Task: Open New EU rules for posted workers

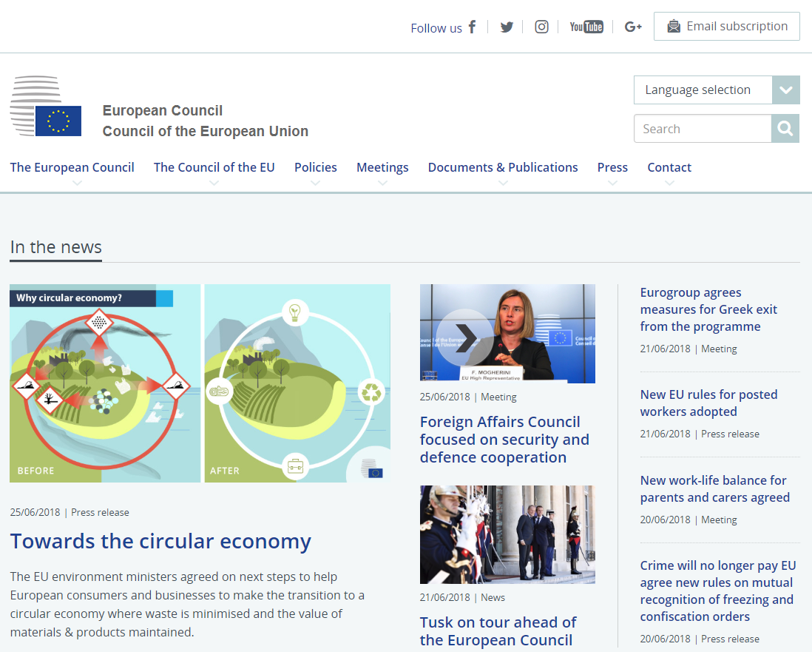Action: click(x=708, y=403)
